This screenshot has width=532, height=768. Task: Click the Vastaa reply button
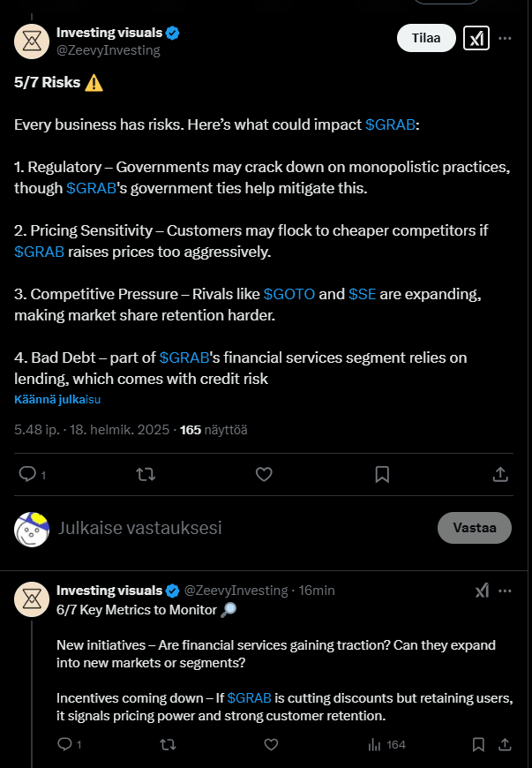[x=475, y=528]
